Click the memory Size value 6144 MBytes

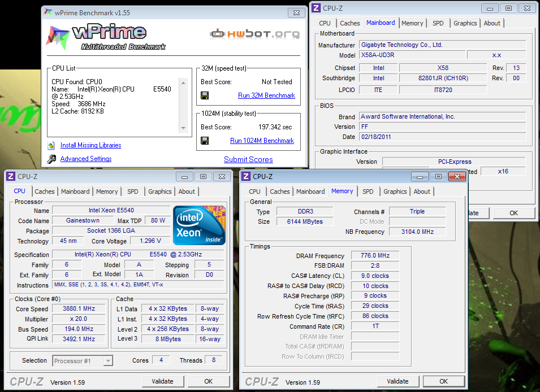305,221
